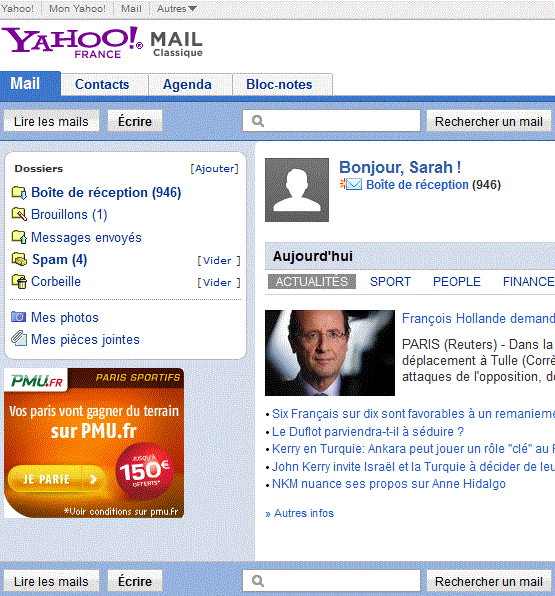
Task: Click the top Écrire button
Action: [135, 122]
